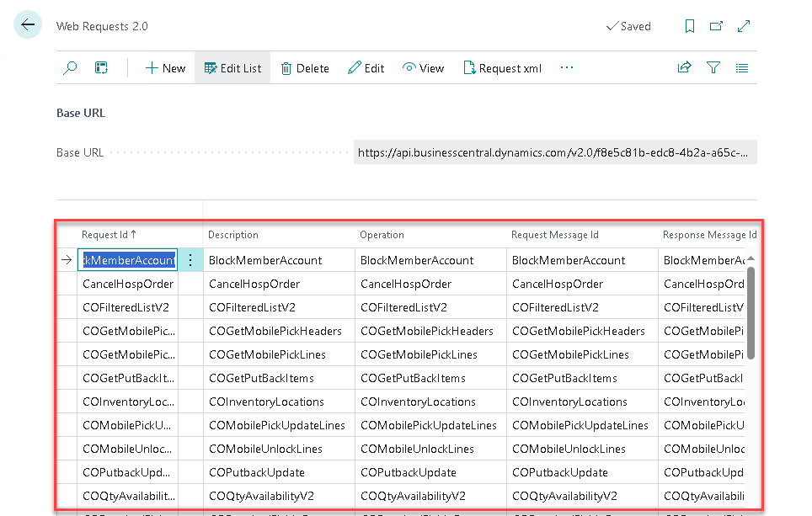Screen dimensions: 812x516
Task: Toggle the filter pane funnel icon
Action: coord(713,68)
